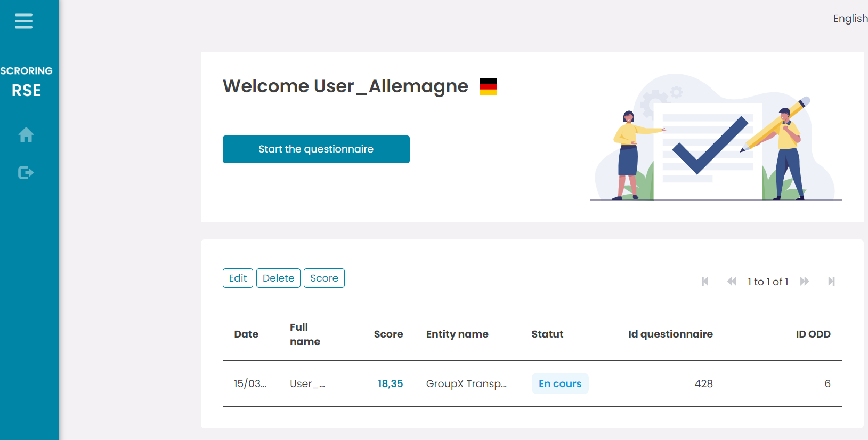Click the En cours status badge
868x440 pixels.
coord(560,384)
